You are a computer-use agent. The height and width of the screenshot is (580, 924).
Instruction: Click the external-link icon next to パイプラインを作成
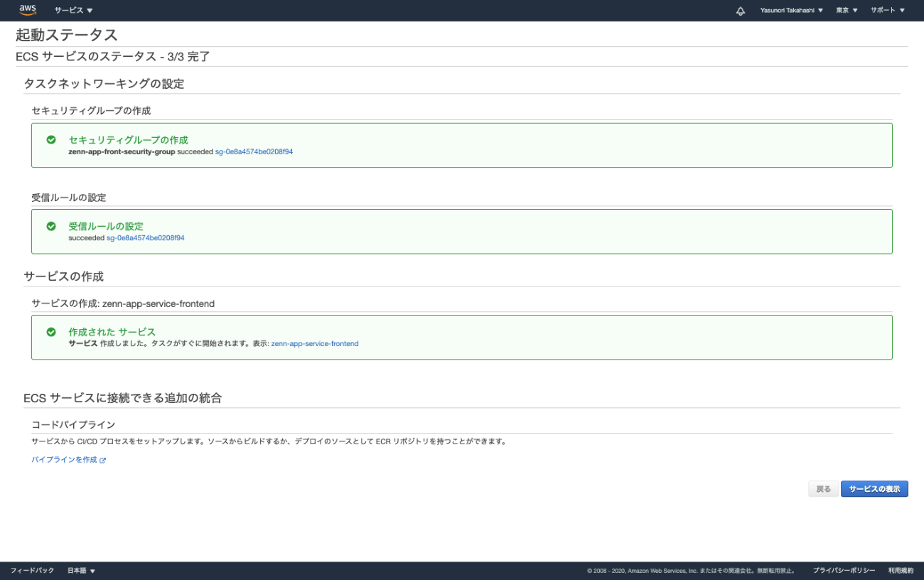tap(104, 460)
